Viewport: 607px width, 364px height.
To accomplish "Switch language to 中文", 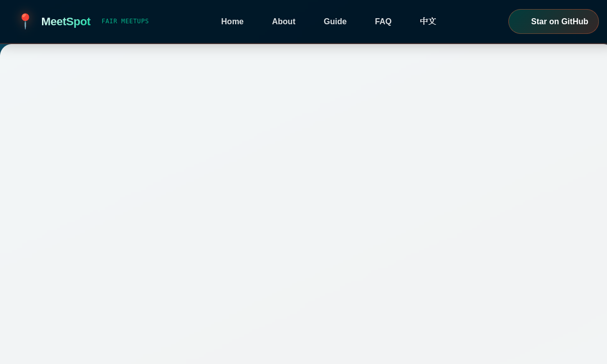I will coord(428,21).
